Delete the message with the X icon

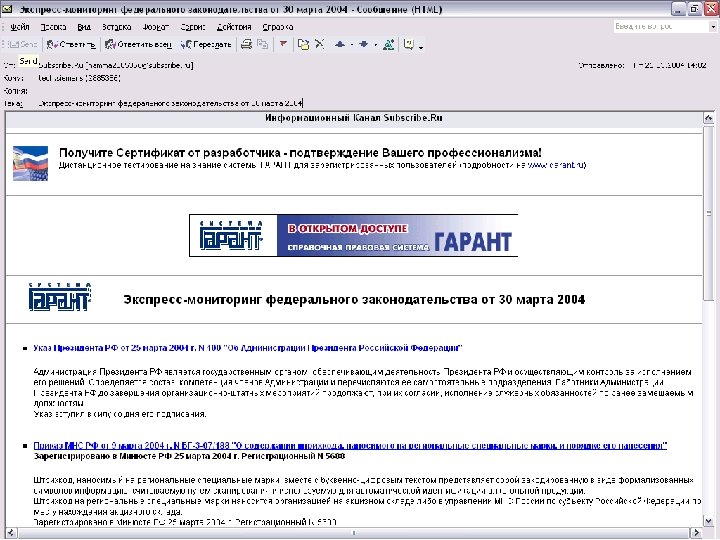click(320, 45)
